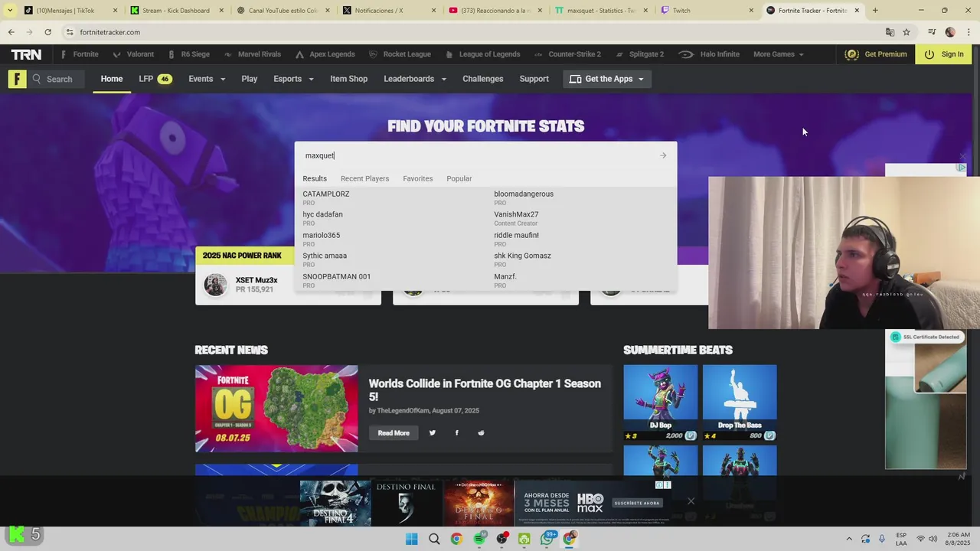Image resolution: width=980 pixels, height=551 pixels.
Task: Share OG news via Twitter icon
Action: click(x=433, y=433)
